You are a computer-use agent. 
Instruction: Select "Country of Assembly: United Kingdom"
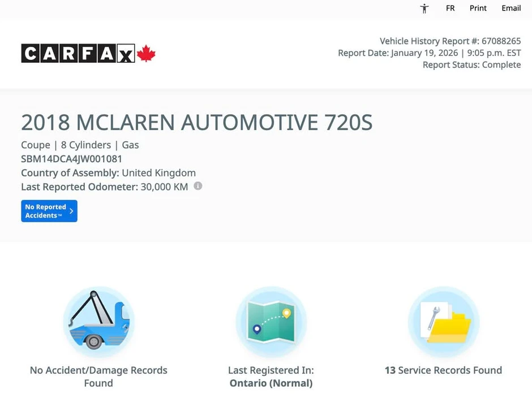point(108,173)
